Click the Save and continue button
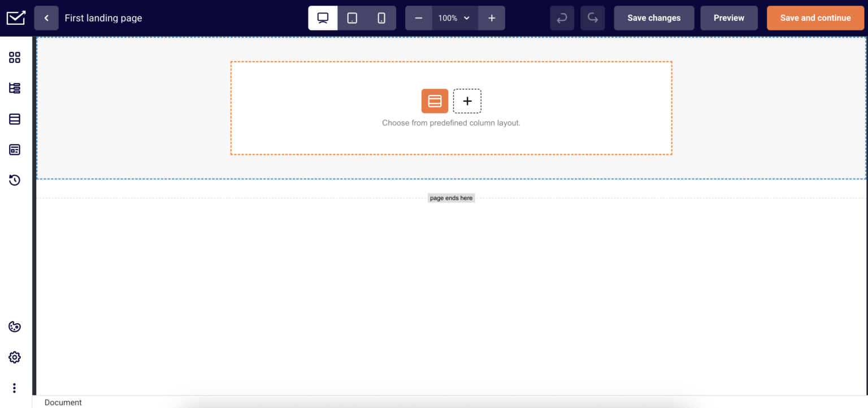Image resolution: width=868 pixels, height=408 pixels. 815,18
